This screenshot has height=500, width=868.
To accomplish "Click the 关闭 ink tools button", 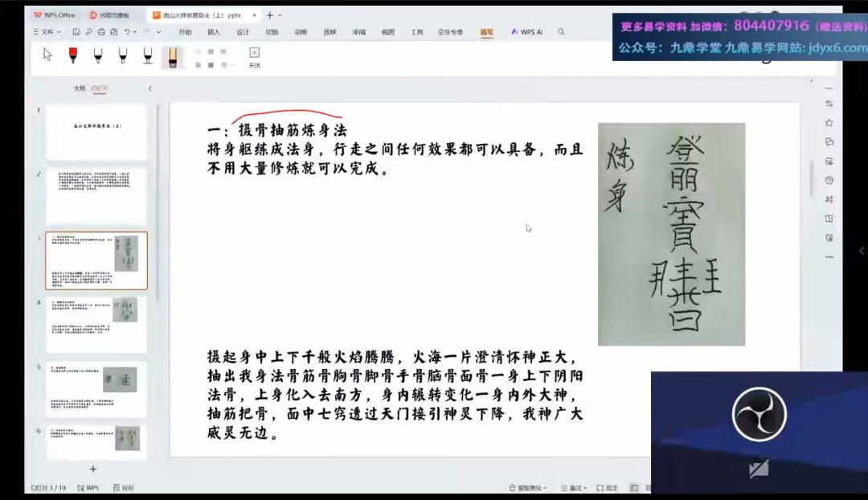I will [x=254, y=56].
